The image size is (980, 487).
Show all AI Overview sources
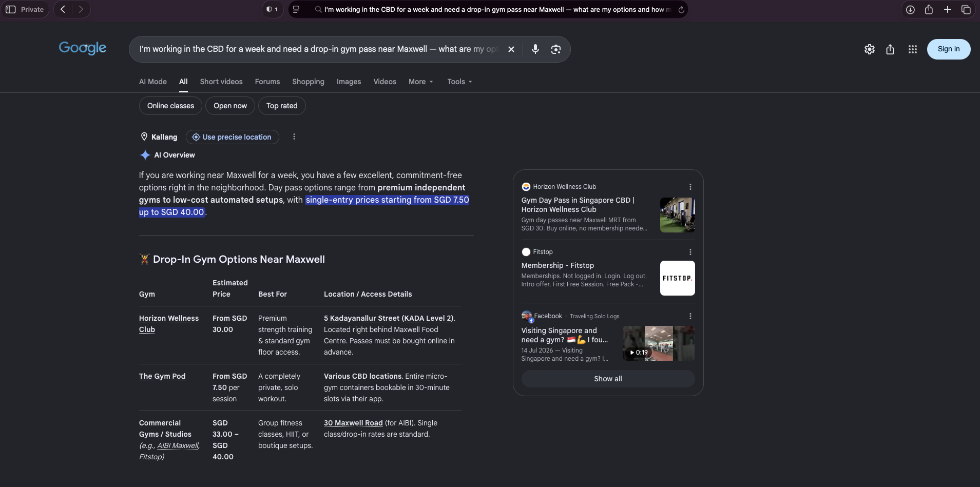608,379
